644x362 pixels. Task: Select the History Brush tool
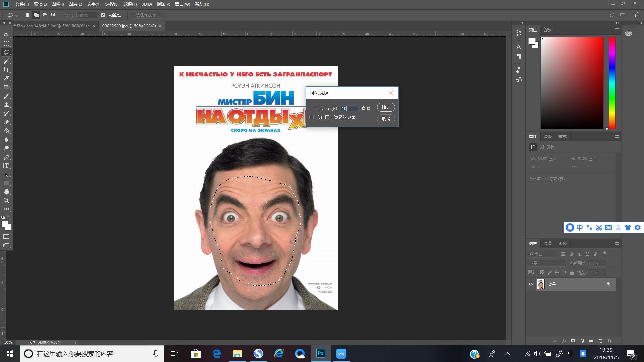[x=6, y=113]
